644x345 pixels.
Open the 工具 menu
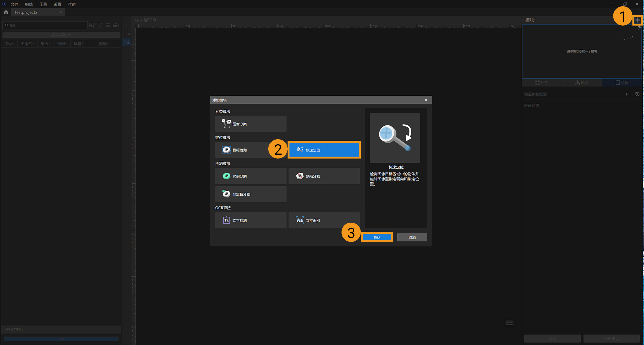(43, 4)
